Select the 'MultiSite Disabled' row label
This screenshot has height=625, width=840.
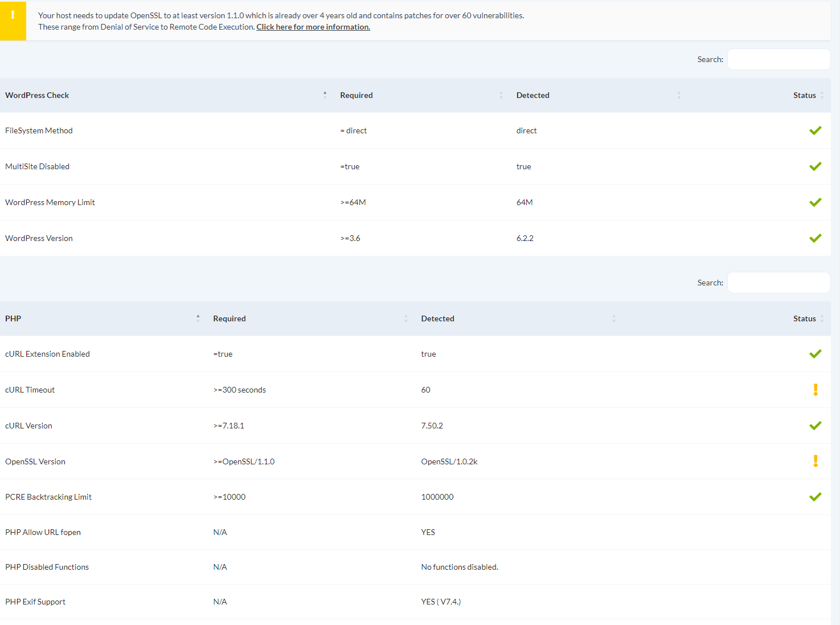pos(37,166)
